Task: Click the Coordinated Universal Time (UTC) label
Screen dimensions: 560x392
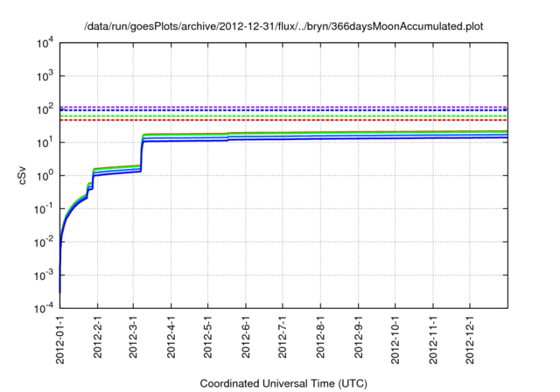Action: 283,383
